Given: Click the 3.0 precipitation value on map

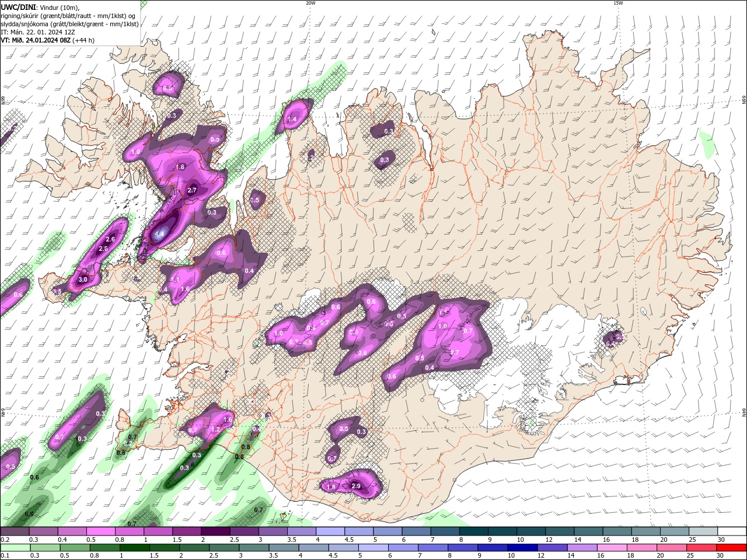Looking at the screenshot, I should [83, 279].
